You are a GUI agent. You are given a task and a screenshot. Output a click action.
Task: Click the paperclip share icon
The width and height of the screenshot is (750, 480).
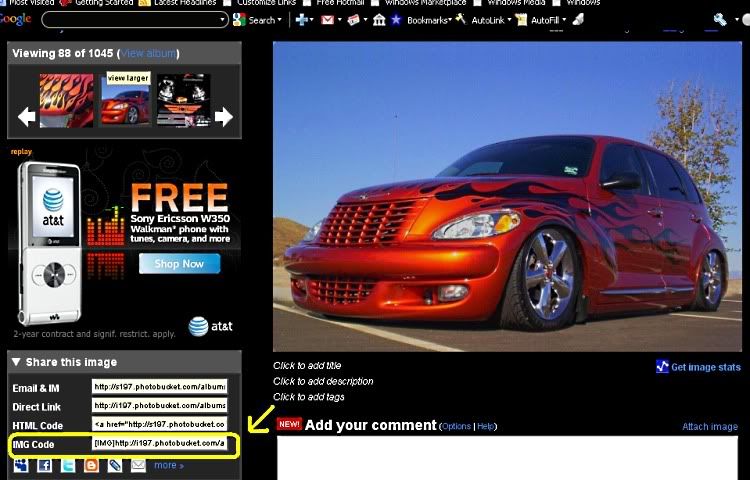(115, 465)
